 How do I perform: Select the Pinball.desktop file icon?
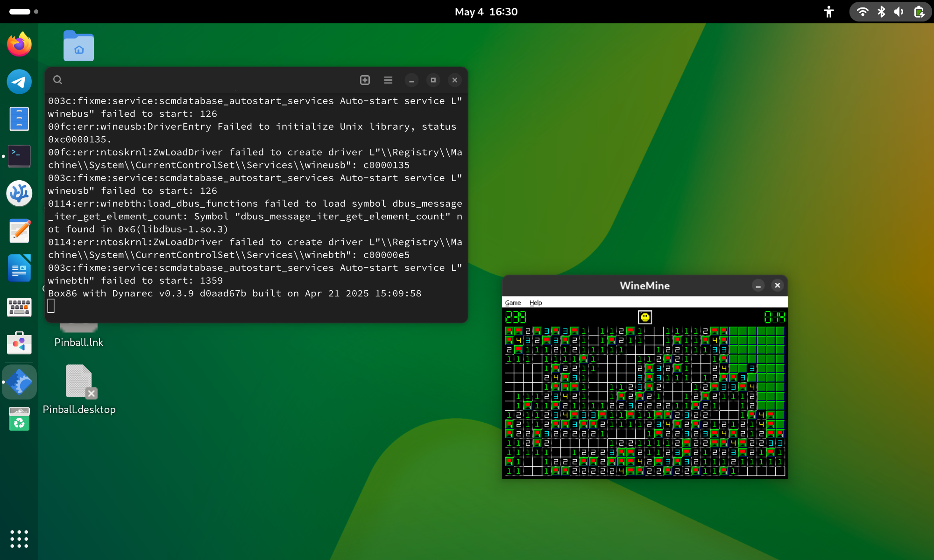tap(79, 391)
